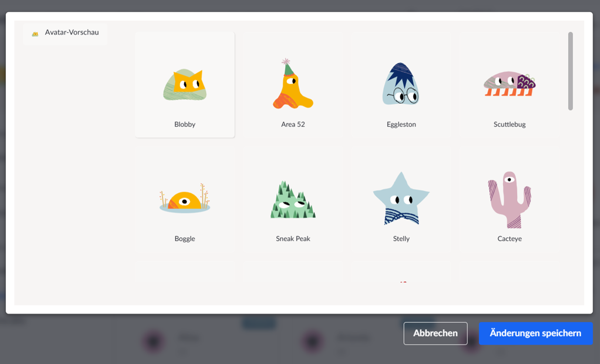Click the small Avatar-Vorschau preview icon

(35, 34)
